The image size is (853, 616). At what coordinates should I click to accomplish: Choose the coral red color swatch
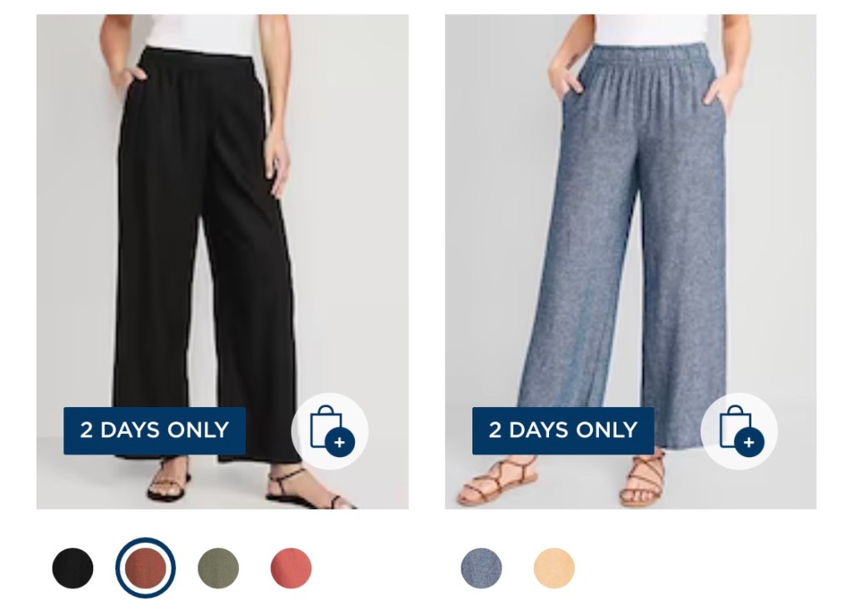pos(291,569)
